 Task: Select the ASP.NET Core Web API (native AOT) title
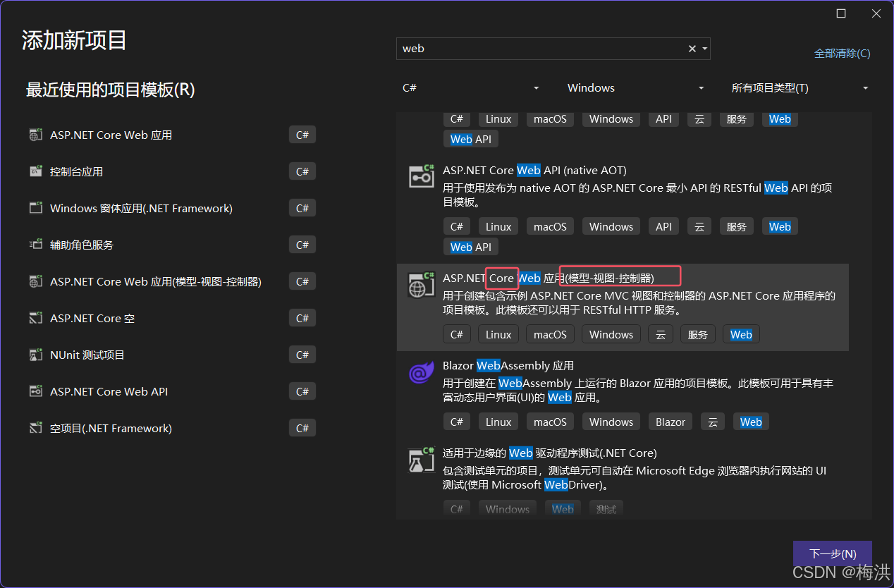tap(534, 170)
